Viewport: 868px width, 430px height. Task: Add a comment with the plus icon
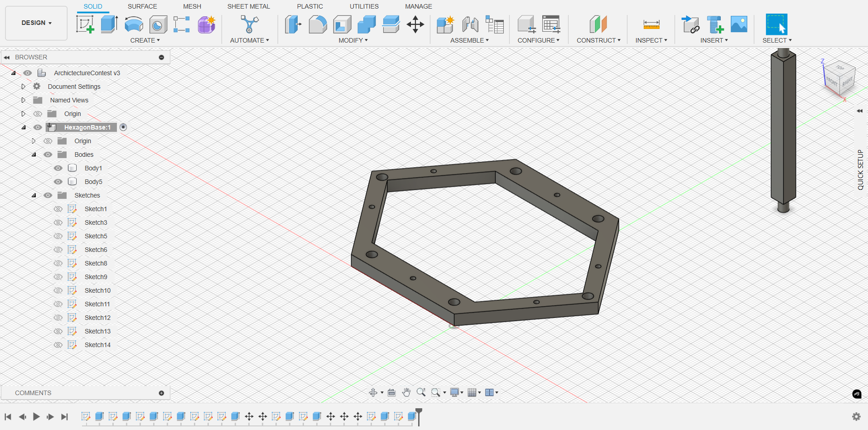point(161,393)
